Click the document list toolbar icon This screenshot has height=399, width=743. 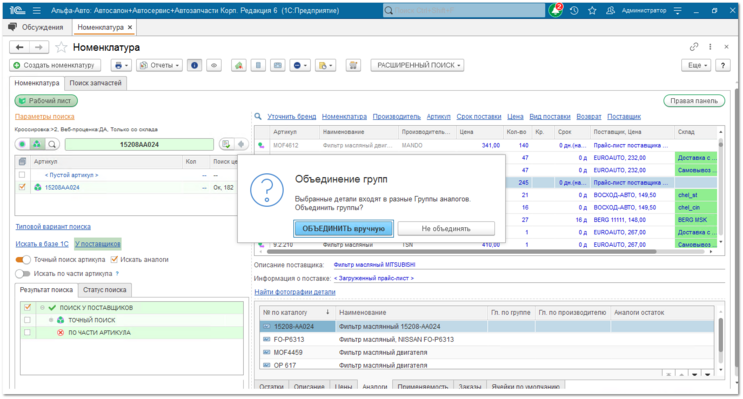(x=258, y=65)
